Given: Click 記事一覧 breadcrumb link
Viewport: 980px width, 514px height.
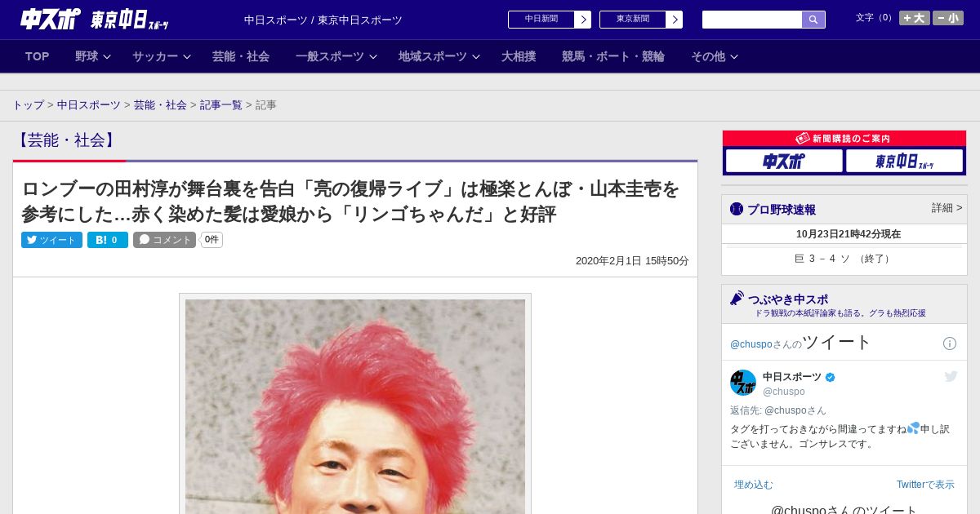Looking at the screenshot, I should click(221, 105).
